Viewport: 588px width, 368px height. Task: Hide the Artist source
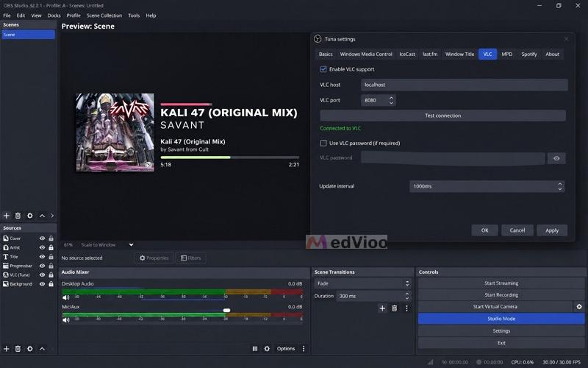coord(42,247)
